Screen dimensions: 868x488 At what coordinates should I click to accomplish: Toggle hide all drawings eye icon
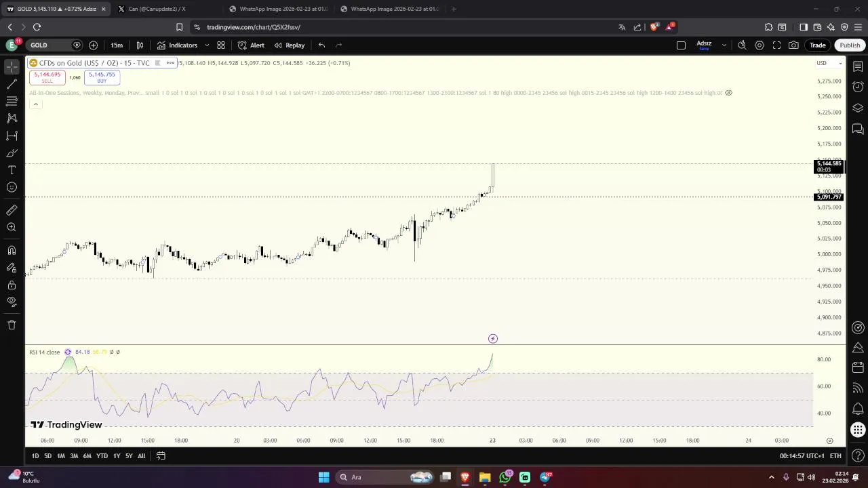[x=12, y=302]
